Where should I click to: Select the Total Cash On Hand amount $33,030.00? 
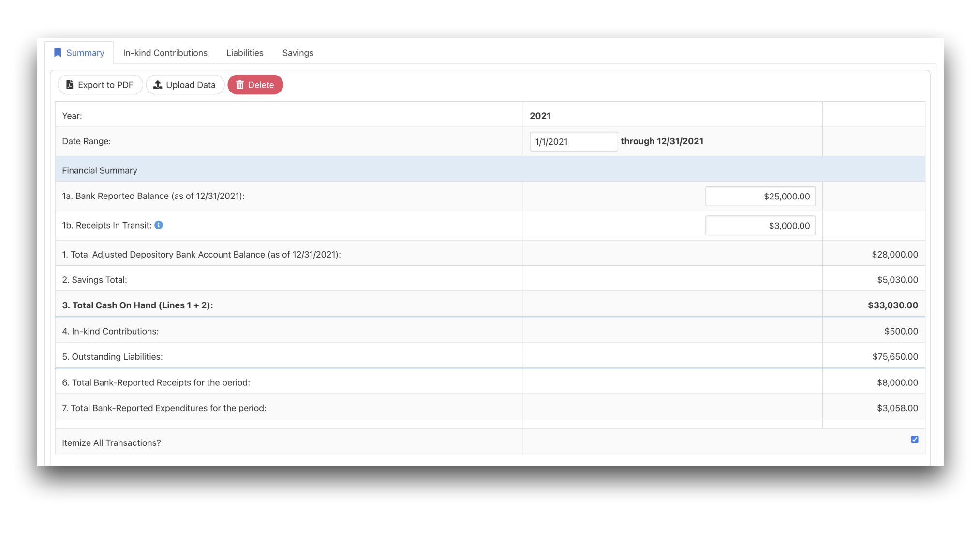click(x=892, y=305)
